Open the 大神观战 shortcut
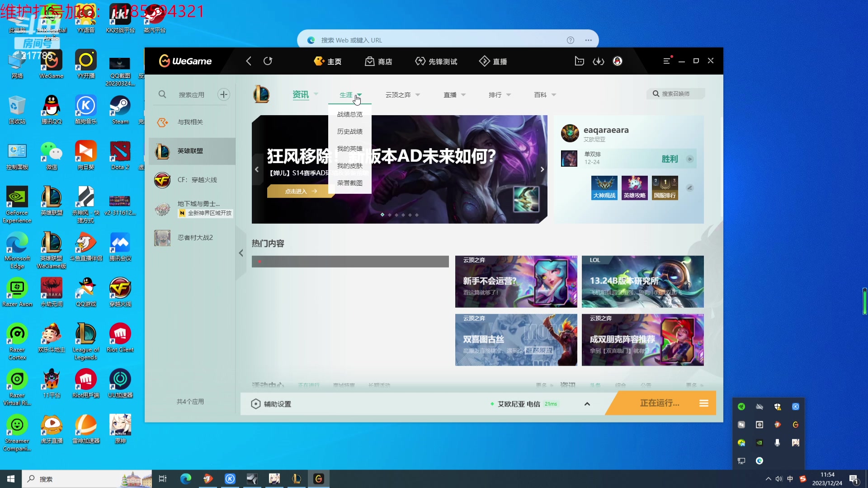Image resolution: width=868 pixels, height=488 pixels. pos(604,188)
